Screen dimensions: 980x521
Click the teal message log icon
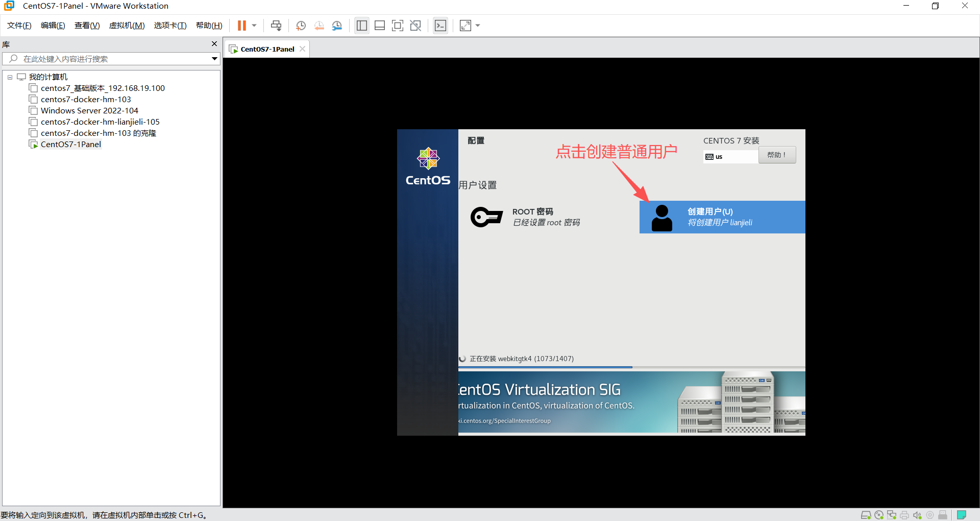[x=962, y=515]
